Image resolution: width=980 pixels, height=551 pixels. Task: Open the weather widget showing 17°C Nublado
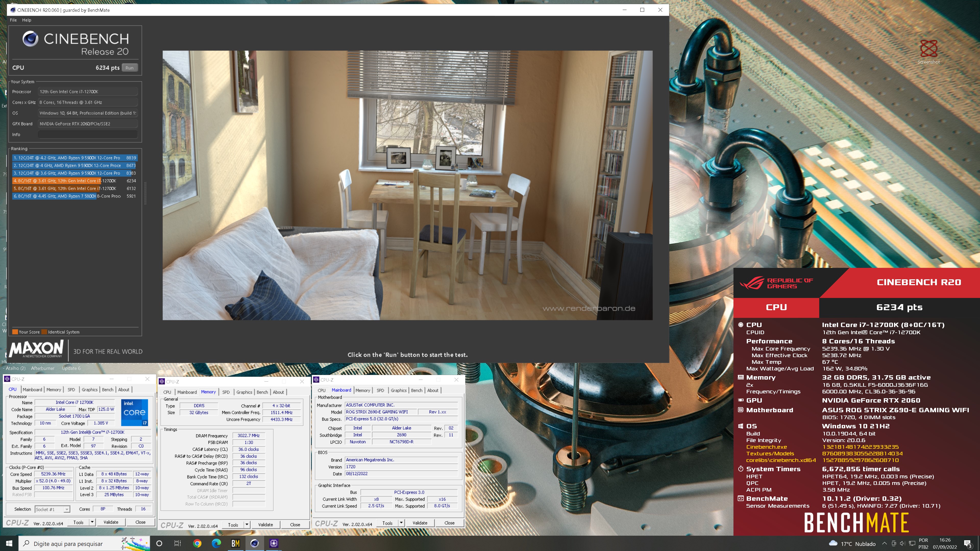point(852,544)
